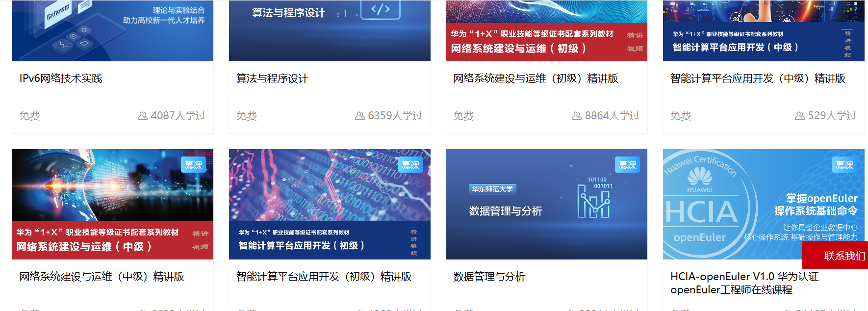868x311 pixels.
Task: Click the 529人学过 learner count
Action: 832,116
